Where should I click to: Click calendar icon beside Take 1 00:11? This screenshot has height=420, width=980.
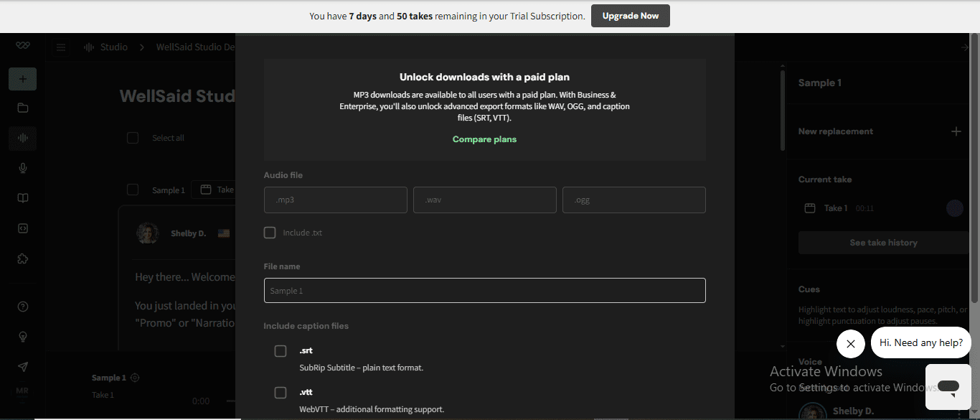tap(810, 208)
